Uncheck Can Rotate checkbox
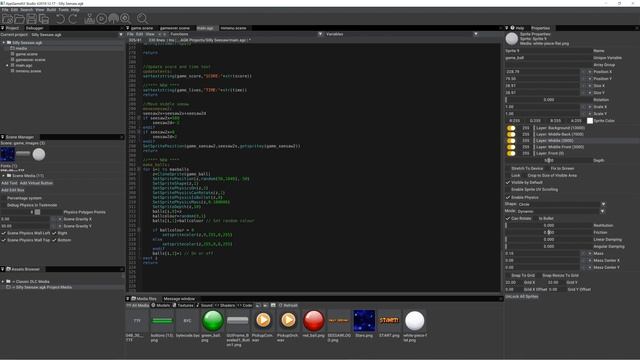Screen dimensions: 640x360 pos(508,219)
